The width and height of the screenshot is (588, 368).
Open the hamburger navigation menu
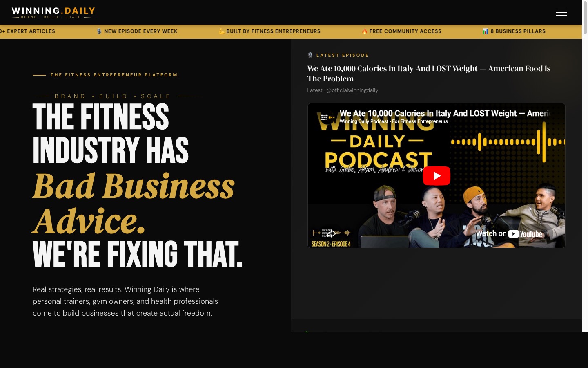pyautogui.click(x=561, y=12)
